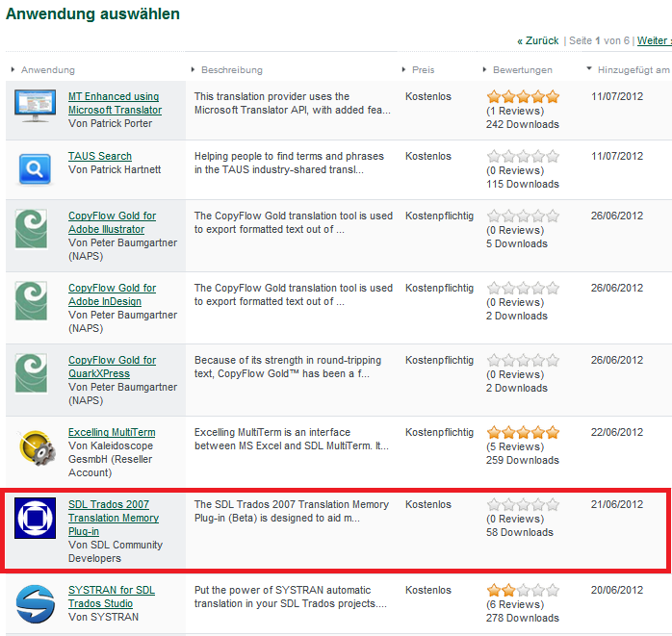The width and height of the screenshot is (672, 636).
Task: Click the SYSTRAN description text
Action: 290,597
